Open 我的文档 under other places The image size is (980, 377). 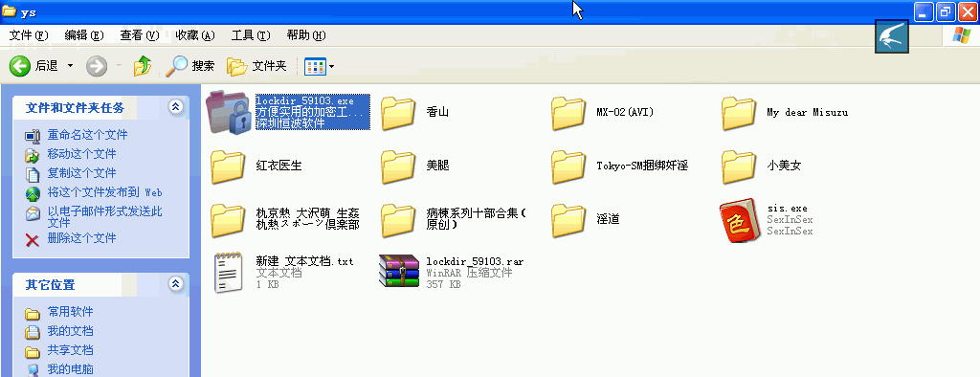(70, 331)
